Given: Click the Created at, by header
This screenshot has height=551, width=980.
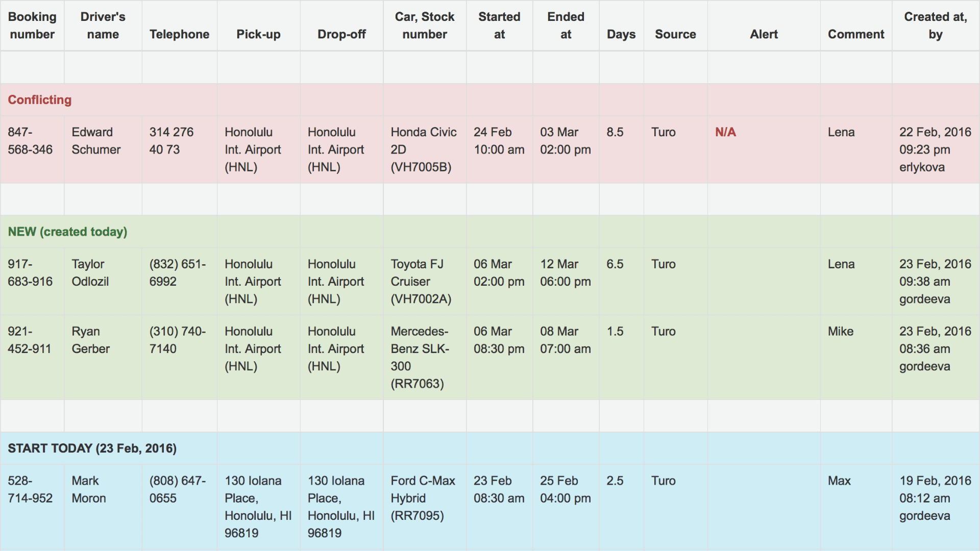Looking at the screenshot, I should pos(935,26).
